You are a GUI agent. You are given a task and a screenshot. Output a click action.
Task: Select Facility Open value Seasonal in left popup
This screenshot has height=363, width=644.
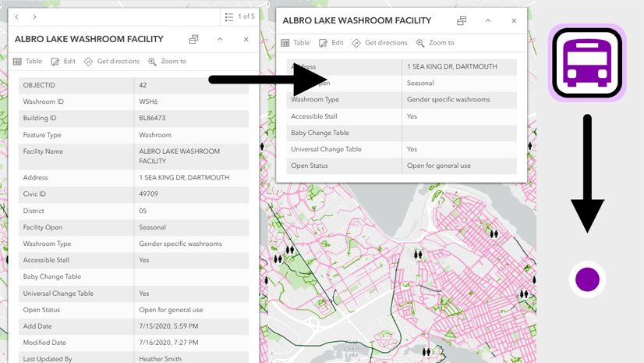(152, 227)
